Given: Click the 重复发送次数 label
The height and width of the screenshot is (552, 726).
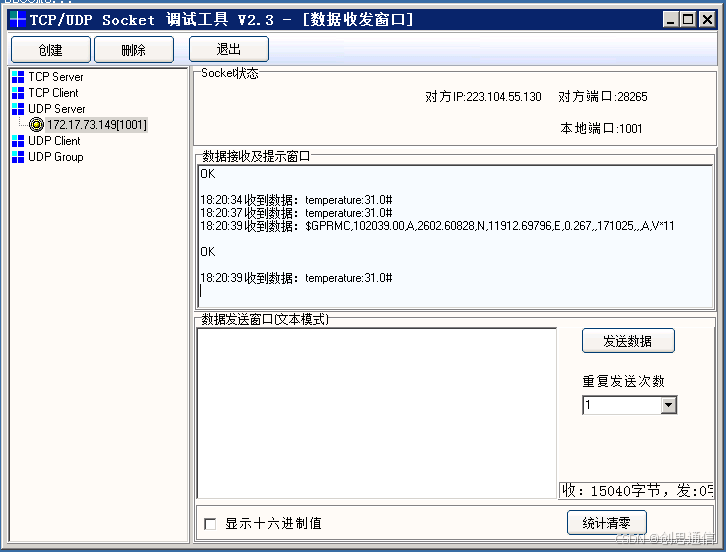Looking at the screenshot, I should click(x=623, y=381).
